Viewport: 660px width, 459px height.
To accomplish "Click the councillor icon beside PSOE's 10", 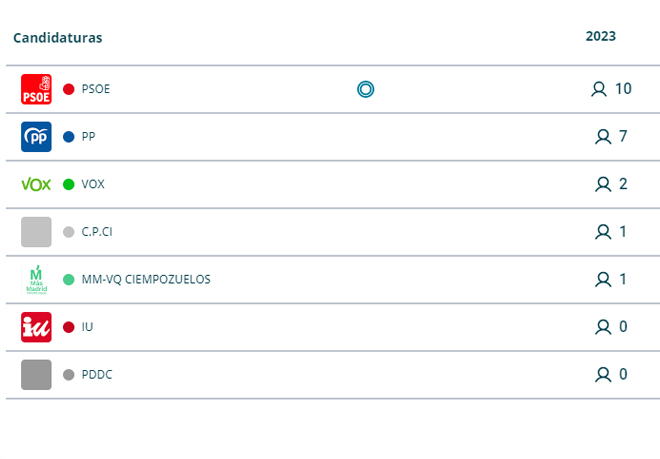I will [599, 89].
